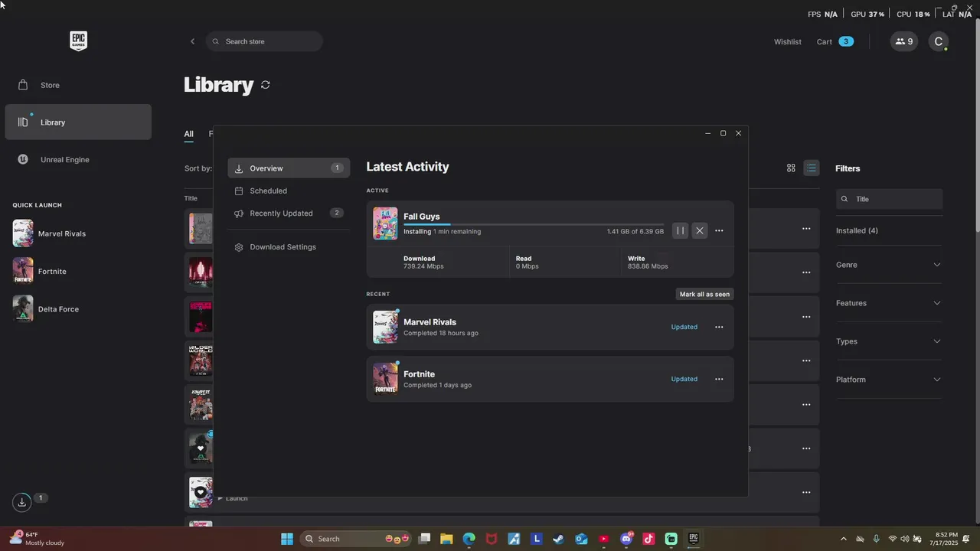
Task: Click the microphone tray icon
Action: coord(877,539)
